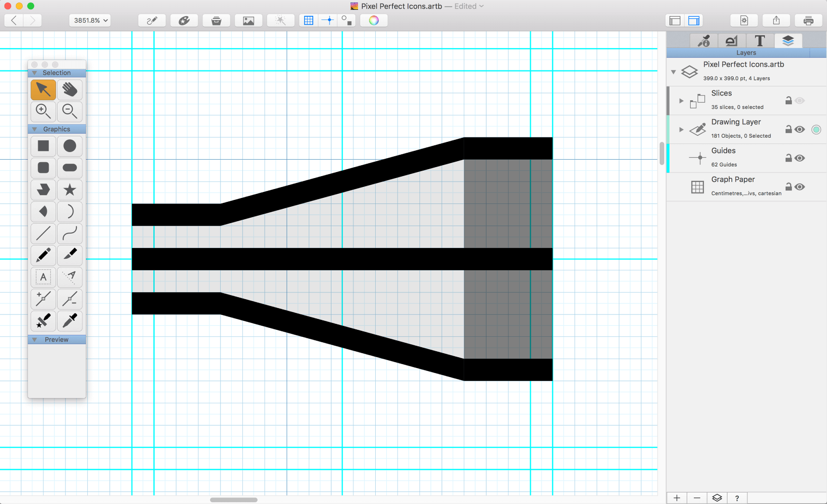Viewport: 827px width, 504px height.
Task: Toggle visibility of Drawing Layer
Action: tap(799, 129)
